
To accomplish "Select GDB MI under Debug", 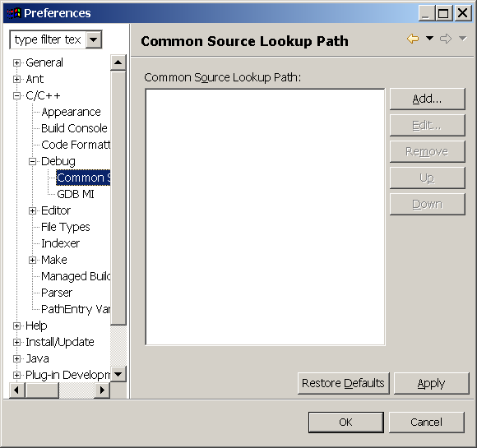I will click(76, 194).
